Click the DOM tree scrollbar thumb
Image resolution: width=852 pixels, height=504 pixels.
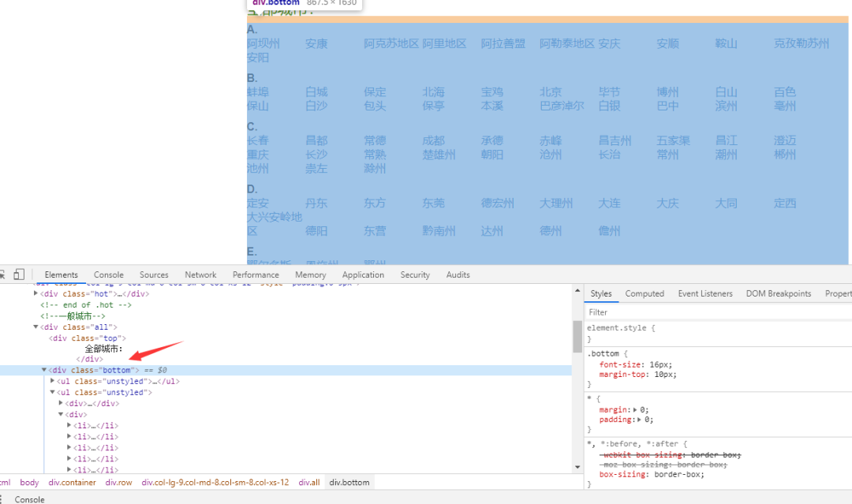click(577, 337)
